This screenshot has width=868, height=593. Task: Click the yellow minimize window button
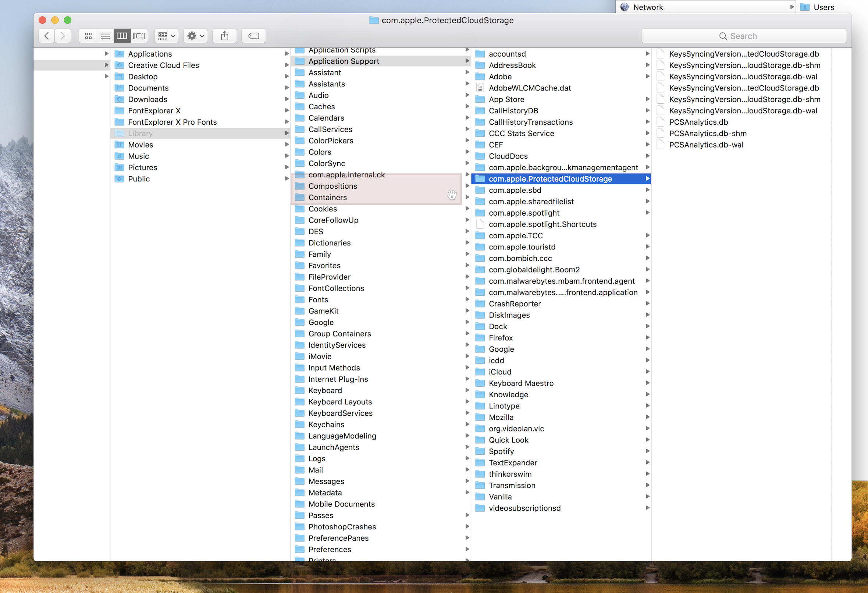click(x=55, y=20)
